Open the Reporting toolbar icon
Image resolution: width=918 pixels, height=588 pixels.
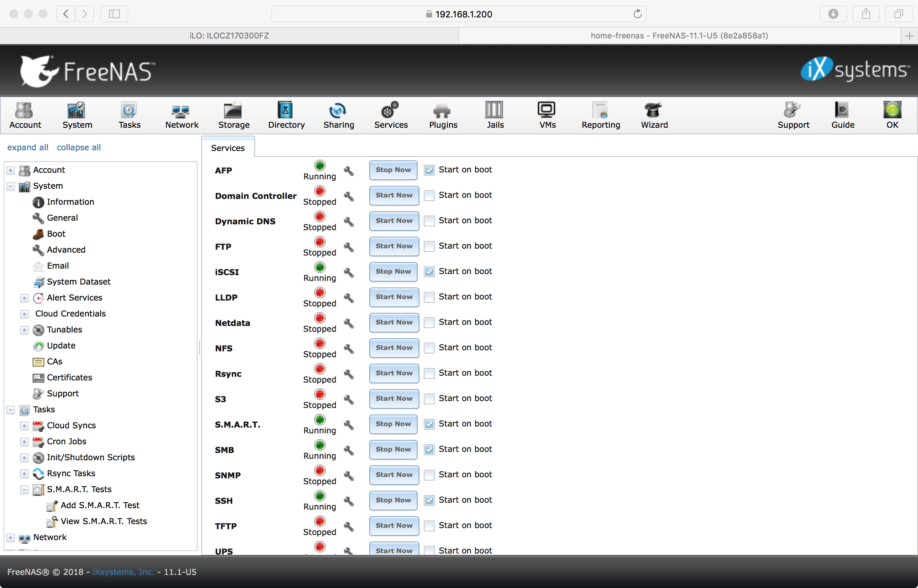coord(601,115)
